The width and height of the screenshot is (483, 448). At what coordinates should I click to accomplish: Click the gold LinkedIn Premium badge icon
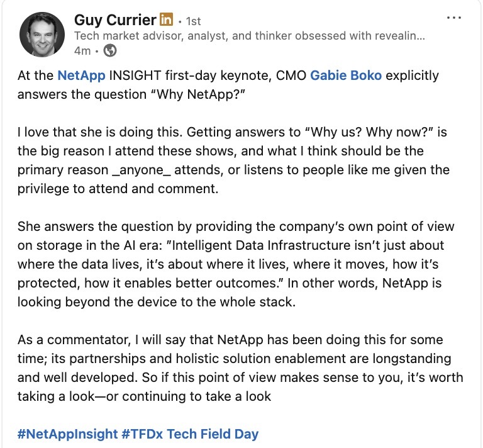[167, 20]
